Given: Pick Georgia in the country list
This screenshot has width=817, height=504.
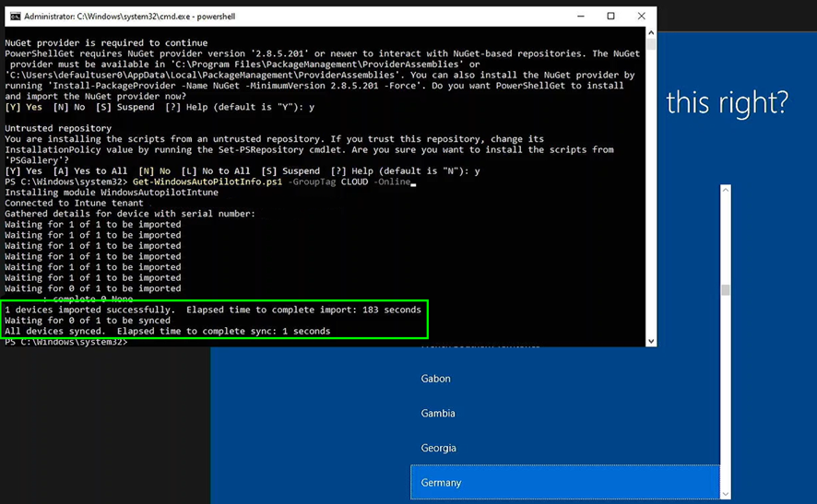Looking at the screenshot, I should (x=439, y=448).
